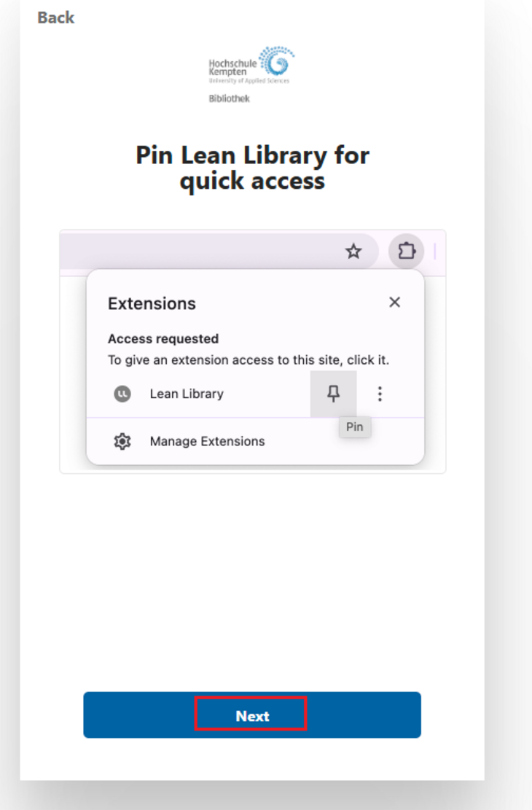Image resolution: width=532 pixels, height=810 pixels.
Task: Click the "To give an extension access" description
Action: click(x=248, y=360)
